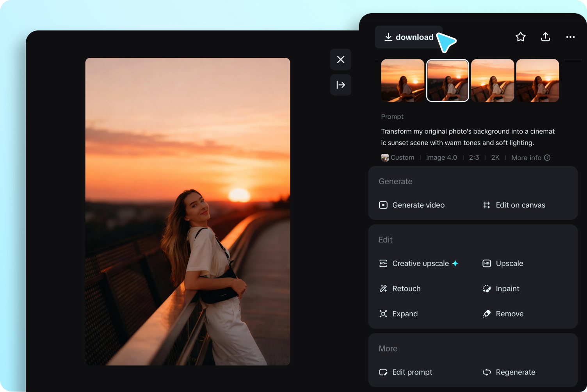Click the Upscale option
Viewport: 587px width, 392px height.
click(503, 264)
